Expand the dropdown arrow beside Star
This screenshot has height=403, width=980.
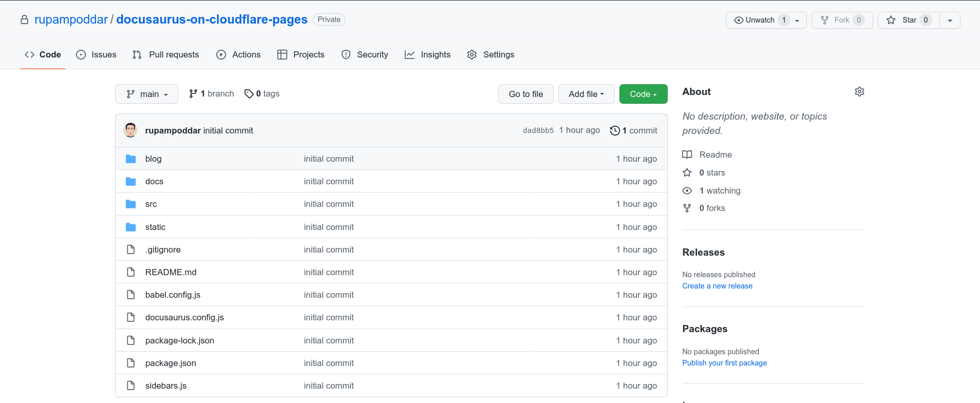click(x=950, y=21)
